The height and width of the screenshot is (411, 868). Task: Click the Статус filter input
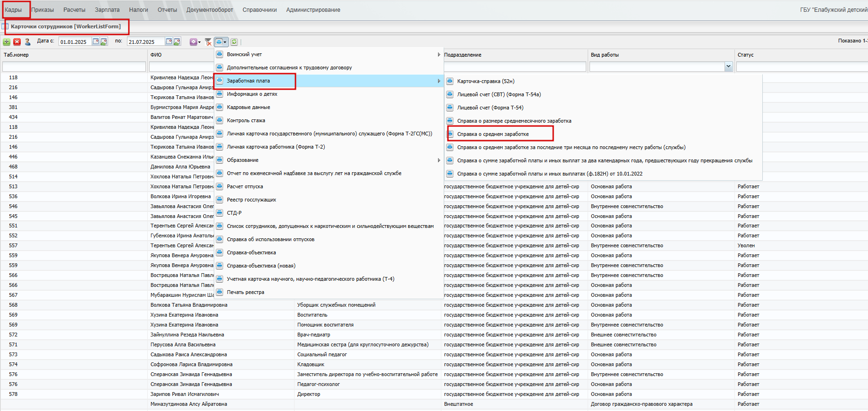[x=802, y=67]
